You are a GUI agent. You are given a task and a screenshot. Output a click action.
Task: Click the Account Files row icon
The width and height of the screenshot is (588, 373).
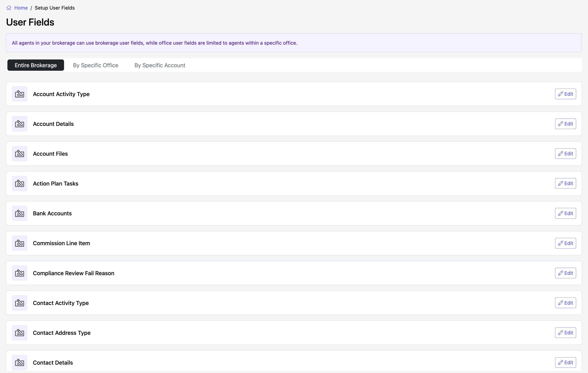pyautogui.click(x=19, y=154)
